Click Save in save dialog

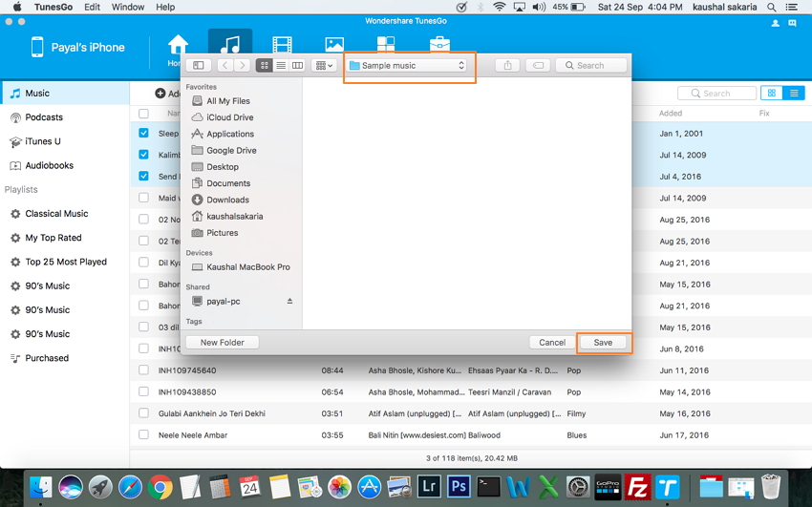click(603, 343)
